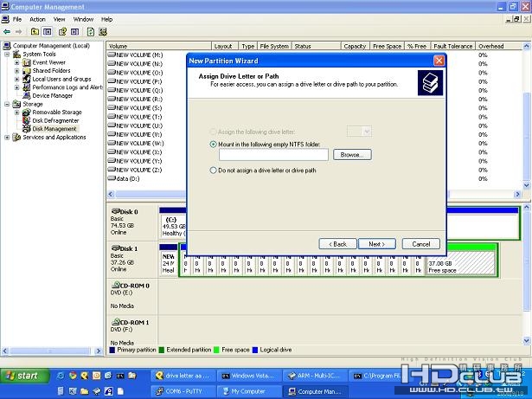
Task: Click the Primary partition legend swatch
Action: (112, 350)
